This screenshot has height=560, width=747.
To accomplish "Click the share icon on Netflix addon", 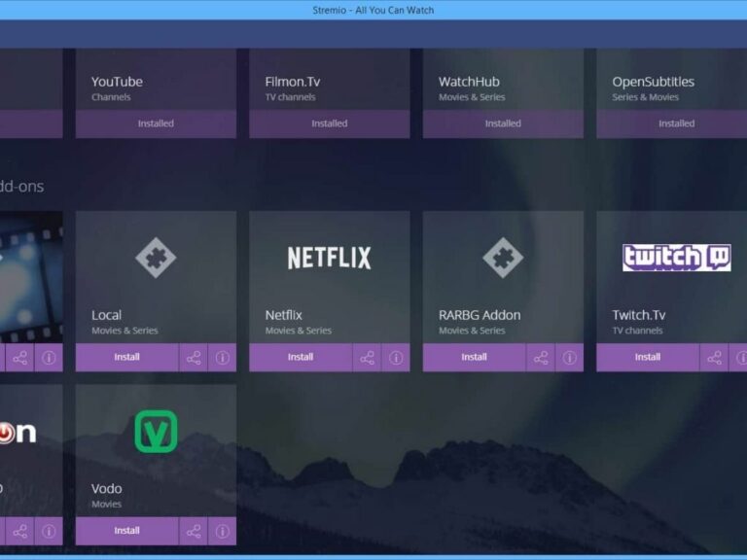I will tap(367, 358).
